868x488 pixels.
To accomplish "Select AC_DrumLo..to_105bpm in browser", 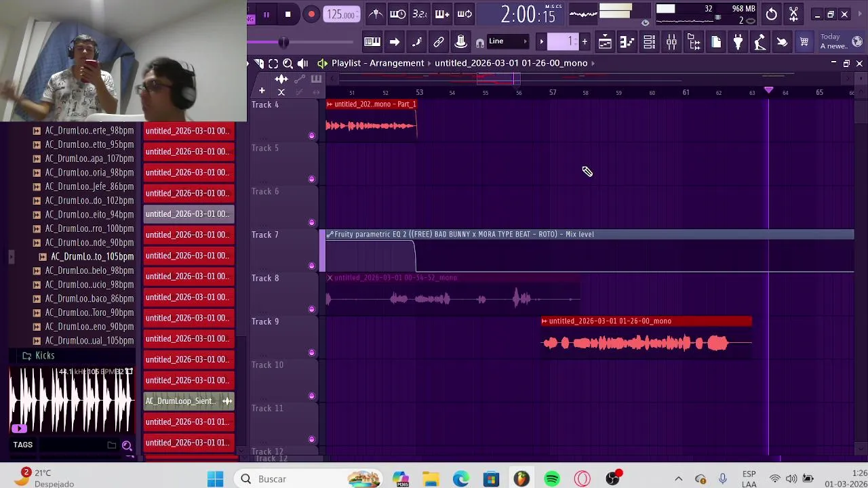I will pyautogui.click(x=92, y=256).
